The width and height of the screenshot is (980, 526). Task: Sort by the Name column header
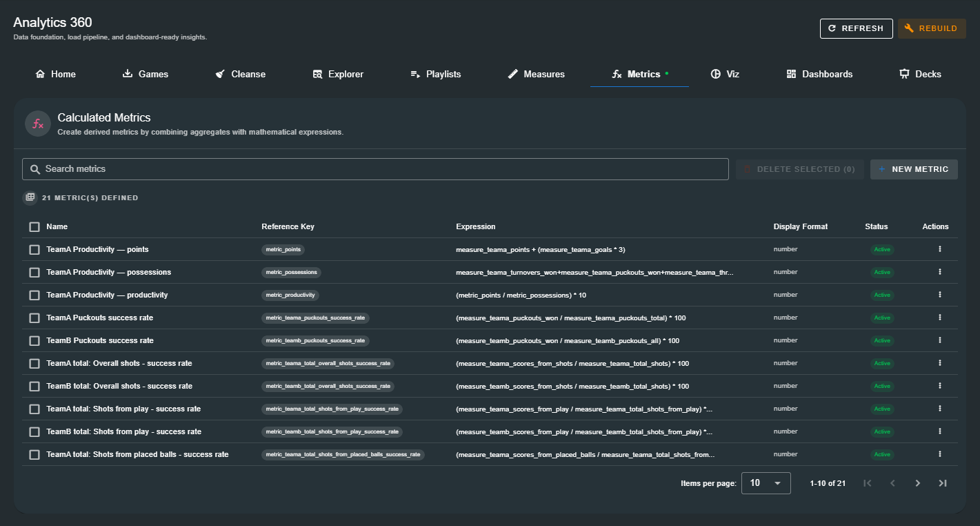[57, 226]
